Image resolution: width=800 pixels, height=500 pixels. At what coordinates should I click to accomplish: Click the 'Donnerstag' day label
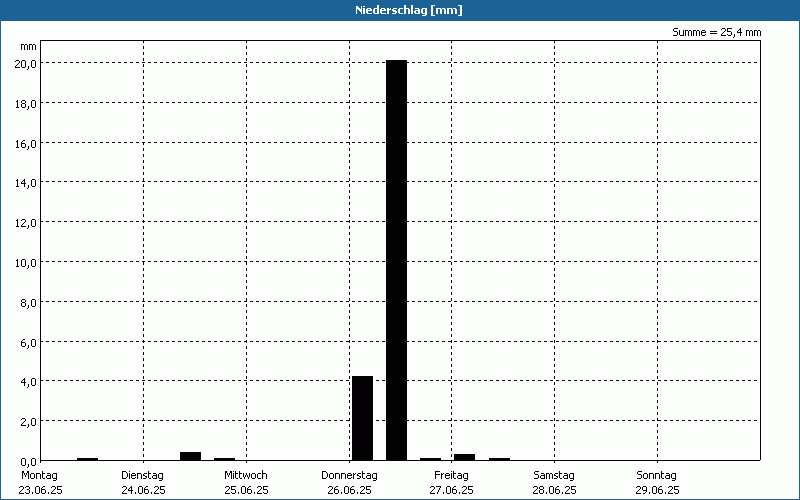click(349, 476)
